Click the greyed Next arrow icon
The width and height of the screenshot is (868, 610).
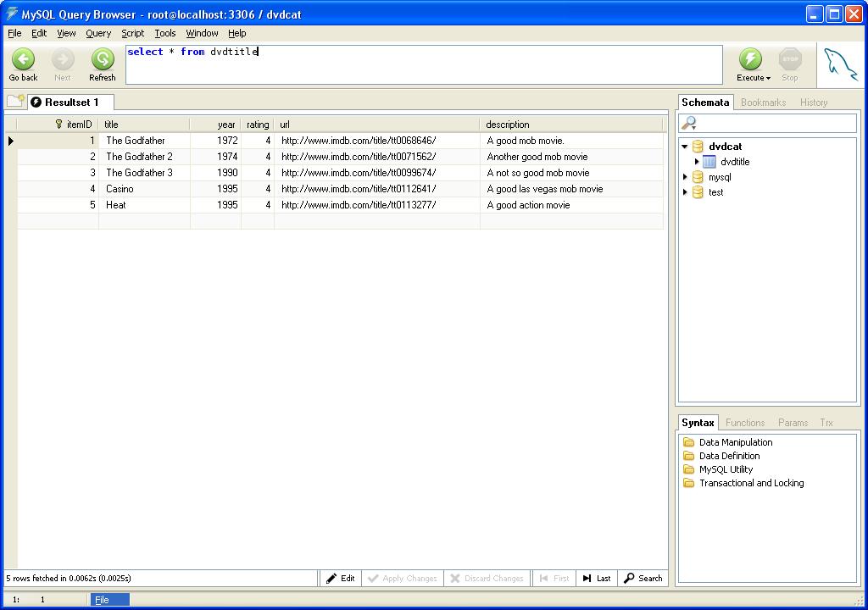tap(63, 59)
